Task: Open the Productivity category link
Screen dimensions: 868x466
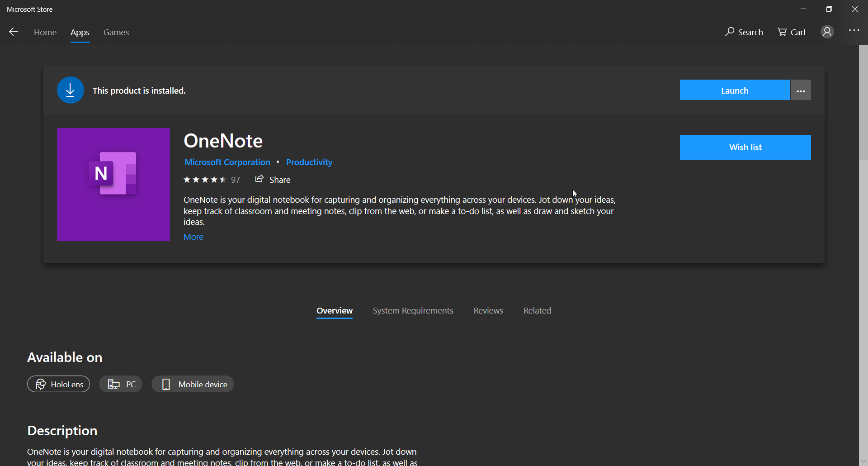Action: (x=309, y=162)
